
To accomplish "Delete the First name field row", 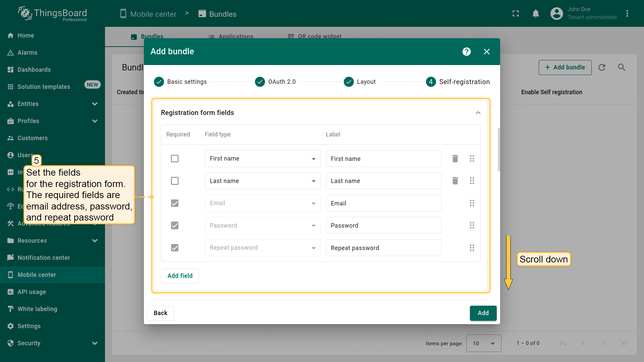I will click(455, 159).
